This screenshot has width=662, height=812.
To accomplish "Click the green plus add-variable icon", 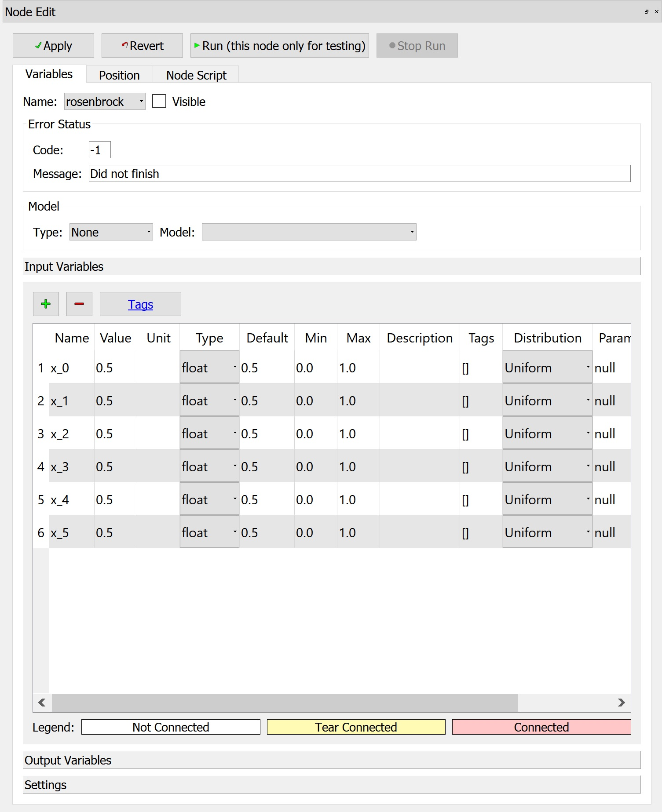I will (x=46, y=304).
